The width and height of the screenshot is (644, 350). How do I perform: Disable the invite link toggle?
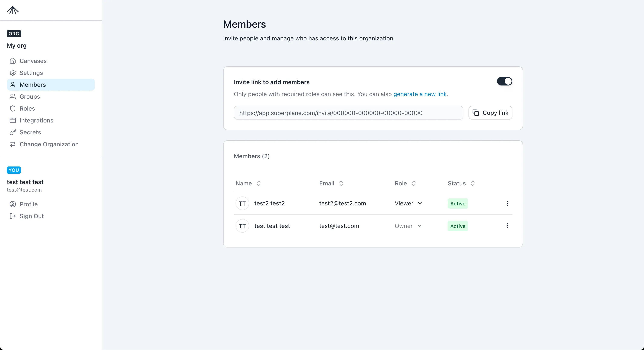tap(504, 81)
